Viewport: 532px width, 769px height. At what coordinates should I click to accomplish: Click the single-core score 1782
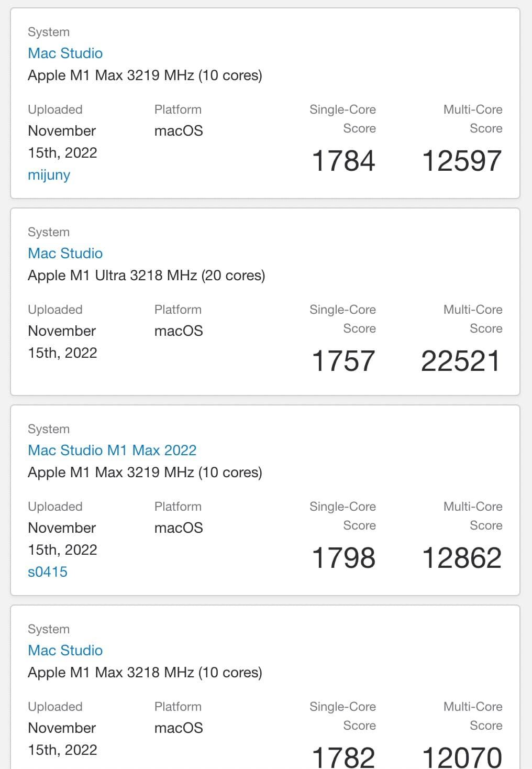click(343, 756)
